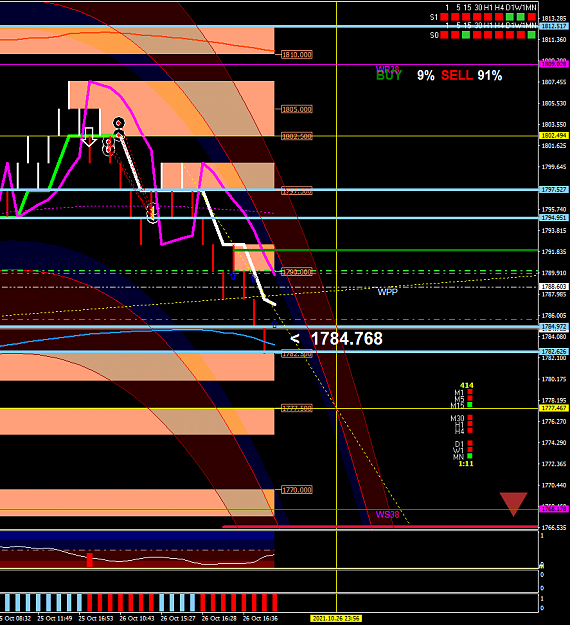Viewport: 570px width, 625px height.
Task: Click the red W1 square in the trend panel
Action: [x=470, y=450]
